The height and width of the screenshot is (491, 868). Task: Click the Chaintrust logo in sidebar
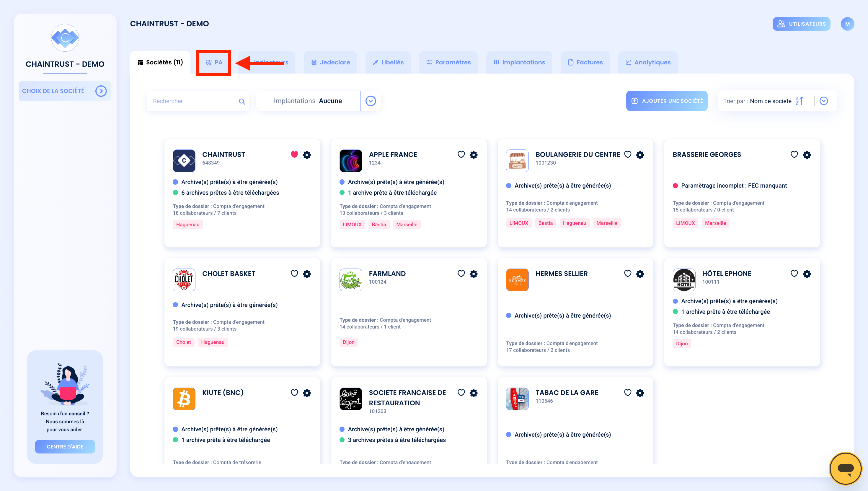point(65,38)
